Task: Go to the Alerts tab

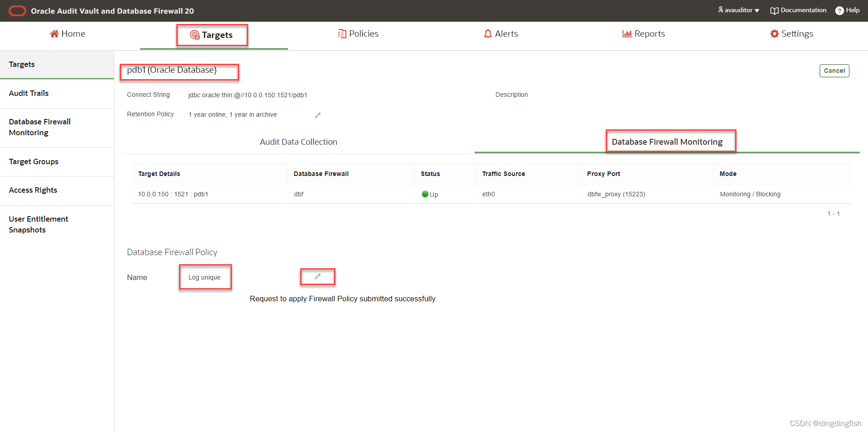Action: [500, 34]
